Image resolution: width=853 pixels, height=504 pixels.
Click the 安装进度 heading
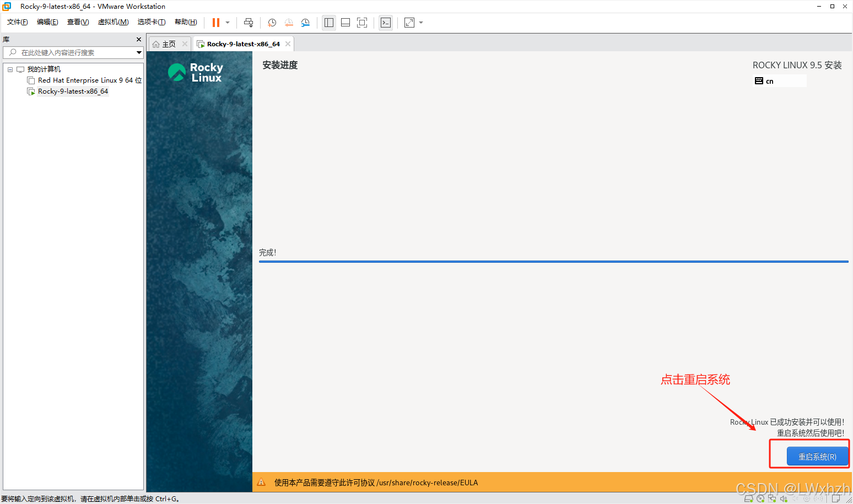[x=280, y=65]
